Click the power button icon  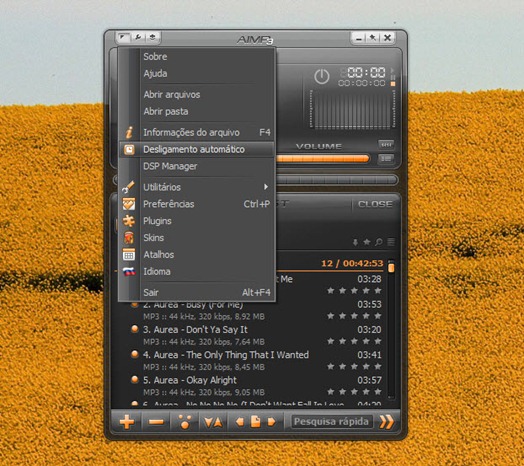pos(321,77)
